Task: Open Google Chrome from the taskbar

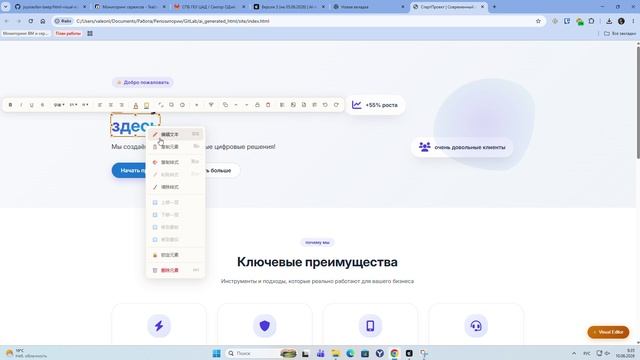Action: (394, 353)
